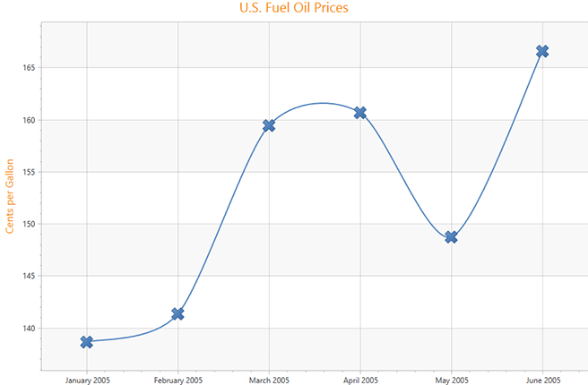Click the chart title U.S. Fuel Oil Prices
Viewport: 588px width, 385px height.
click(294, 9)
